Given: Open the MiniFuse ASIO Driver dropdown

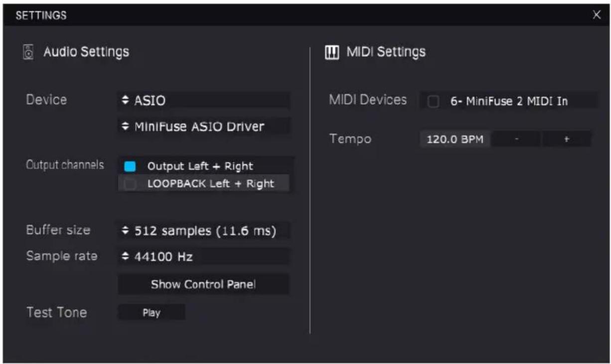Looking at the screenshot, I should pos(203,126).
